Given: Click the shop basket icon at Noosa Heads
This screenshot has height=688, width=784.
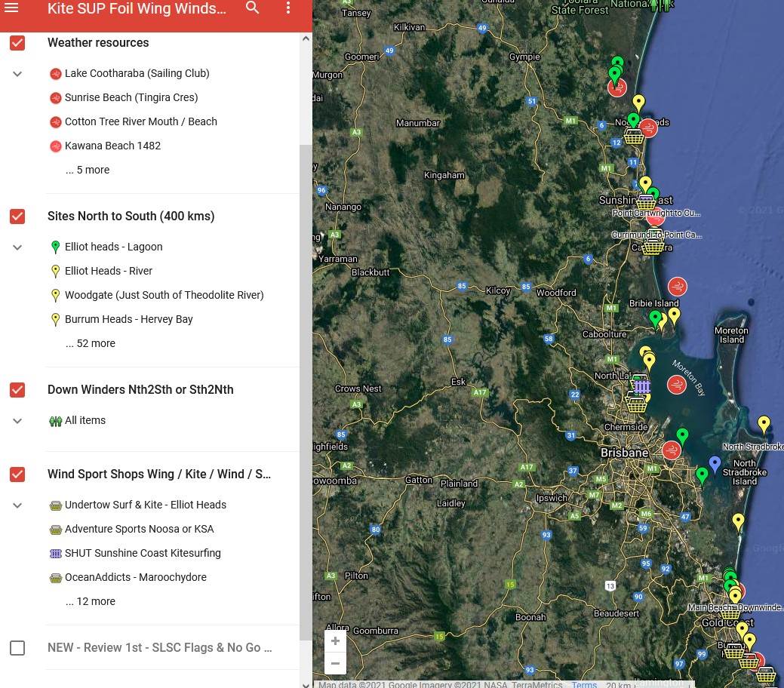Looking at the screenshot, I should [x=634, y=136].
